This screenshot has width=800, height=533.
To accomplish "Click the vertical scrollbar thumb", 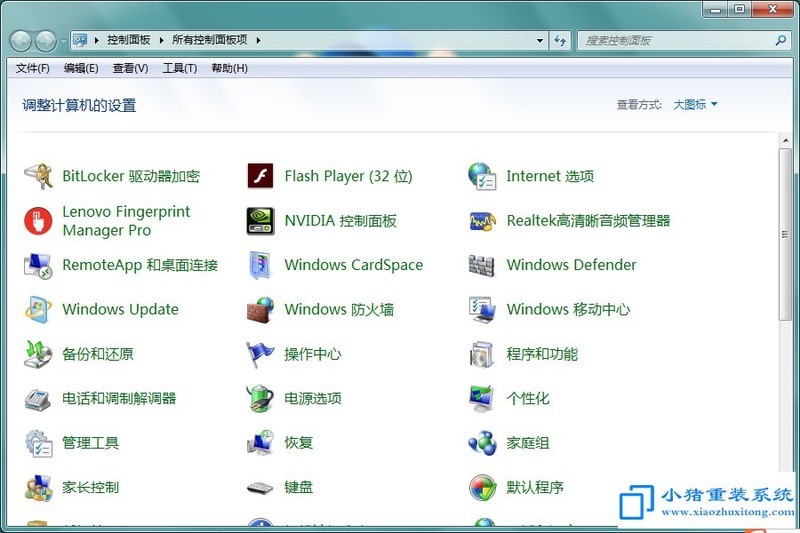I will pyautogui.click(x=785, y=235).
